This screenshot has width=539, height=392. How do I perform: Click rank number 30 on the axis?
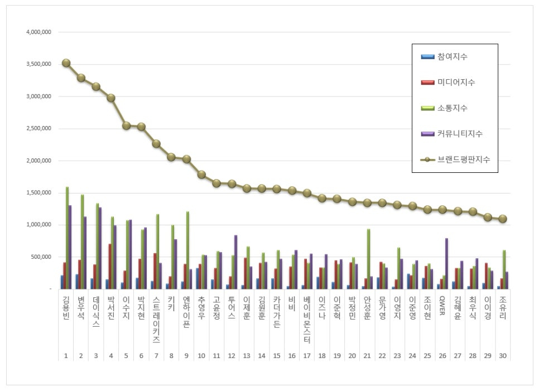503,355
